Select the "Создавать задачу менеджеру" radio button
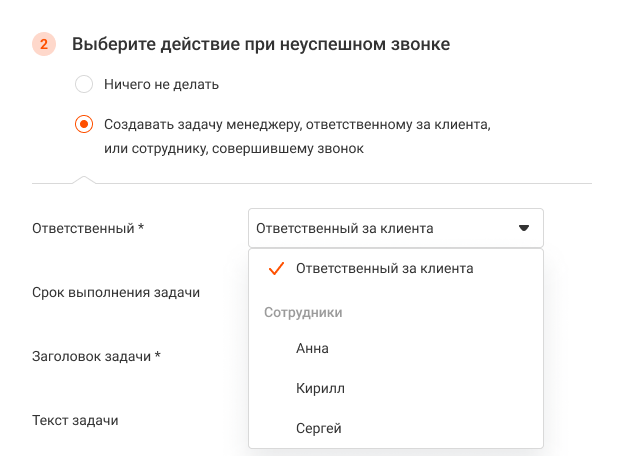 coord(84,125)
